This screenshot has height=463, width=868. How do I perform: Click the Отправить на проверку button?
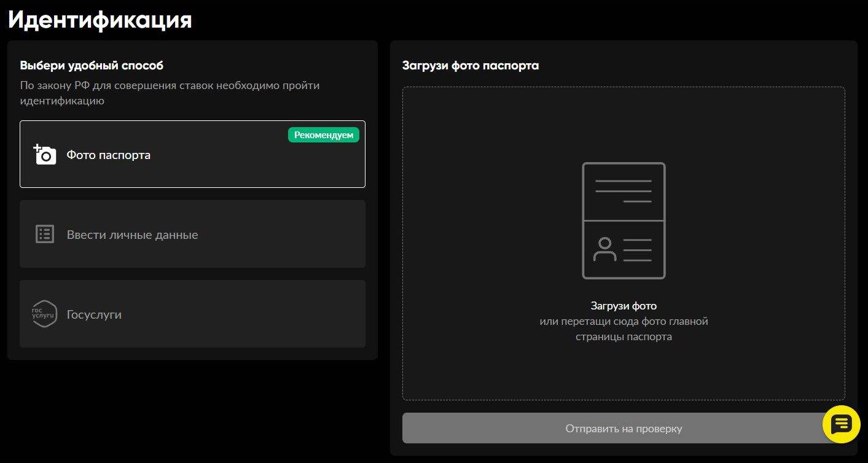point(624,428)
